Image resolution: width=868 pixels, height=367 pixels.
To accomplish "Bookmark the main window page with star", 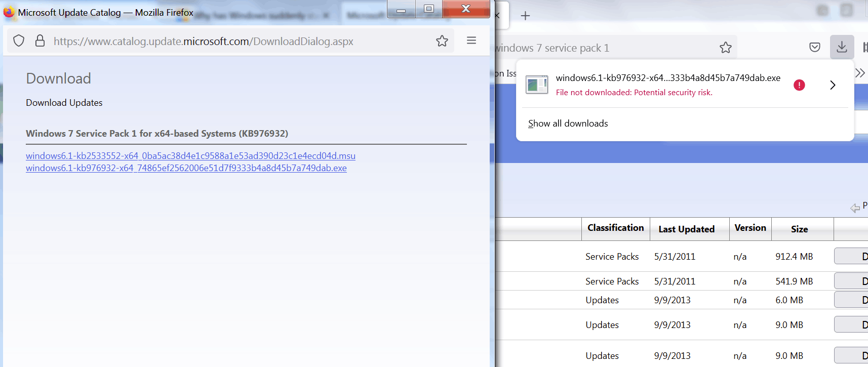I will click(x=726, y=48).
